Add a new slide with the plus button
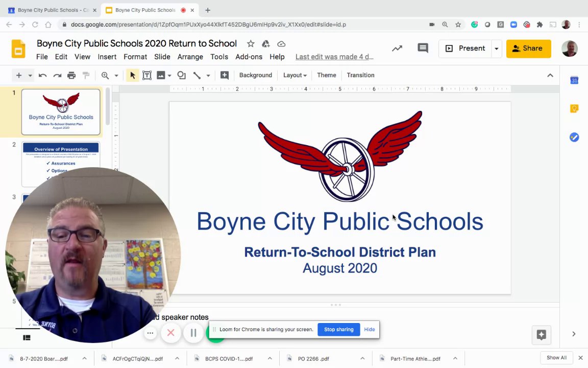This screenshot has width=588, height=368. point(18,76)
